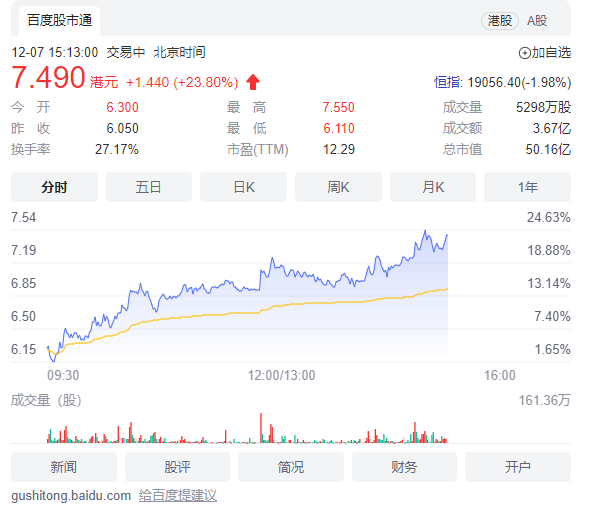Switch to the 港股 market toggle
The width and height of the screenshot is (593, 511).
[500, 21]
